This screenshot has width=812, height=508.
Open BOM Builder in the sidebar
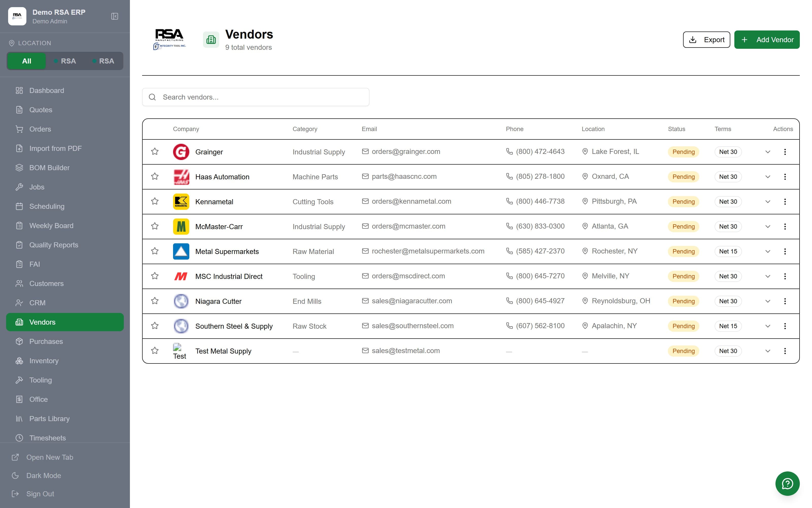click(x=65, y=168)
